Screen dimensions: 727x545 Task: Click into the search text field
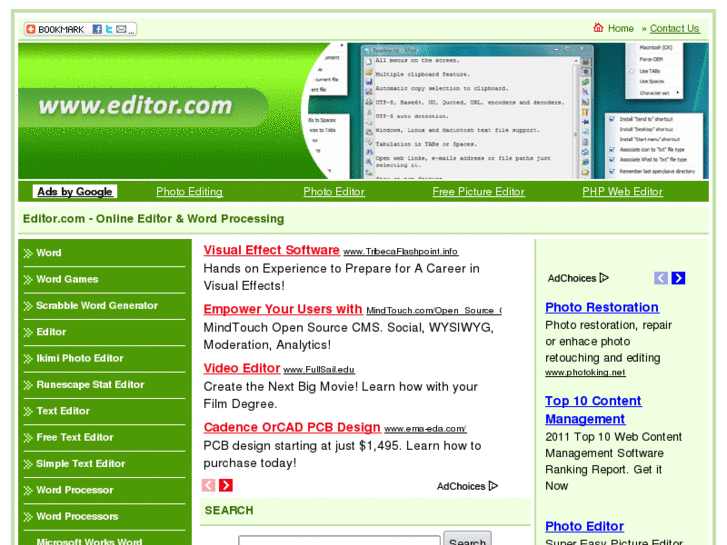coord(339,541)
